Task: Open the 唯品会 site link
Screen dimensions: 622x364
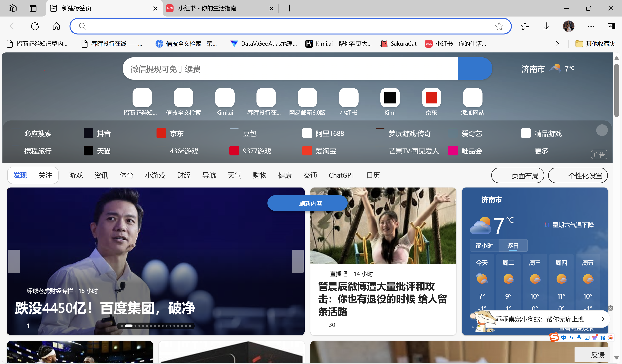Action: click(465, 151)
